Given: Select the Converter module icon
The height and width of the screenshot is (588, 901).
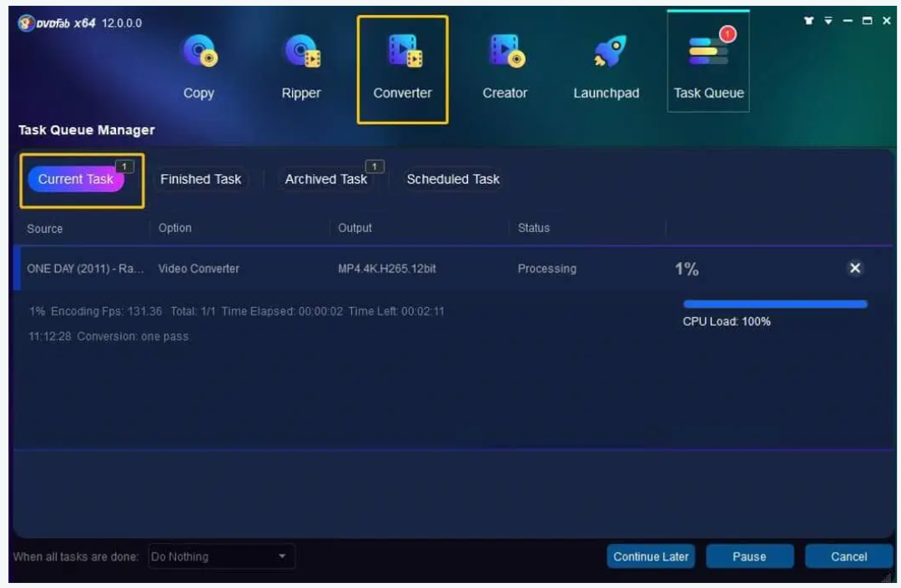Looking at the screenshot, I should [x=403, y=54].
